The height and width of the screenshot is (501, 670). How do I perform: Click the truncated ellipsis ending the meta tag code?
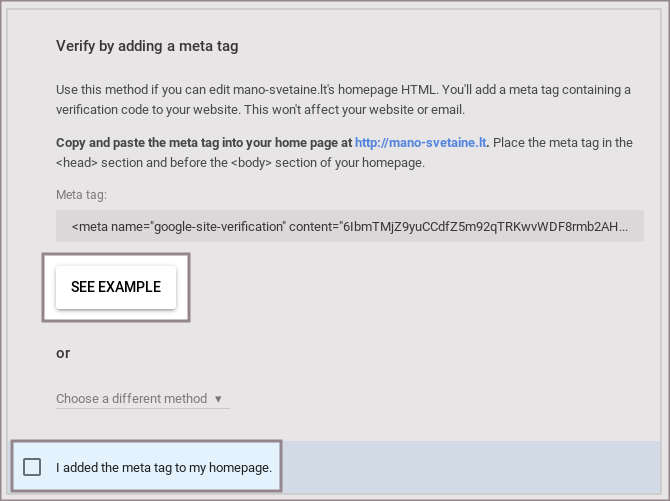[x=624, y=226]
